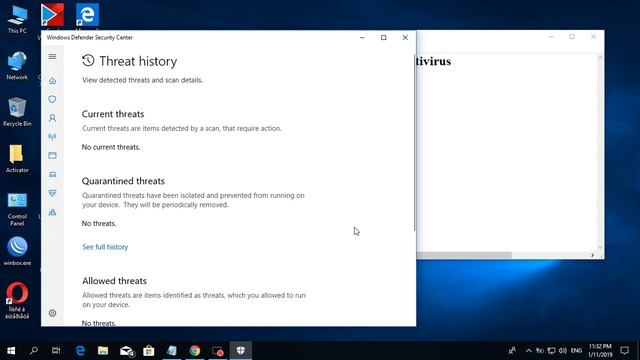Open Task View on the taskbar
Screen dimensions: 640x360
(x=56, y=351)
